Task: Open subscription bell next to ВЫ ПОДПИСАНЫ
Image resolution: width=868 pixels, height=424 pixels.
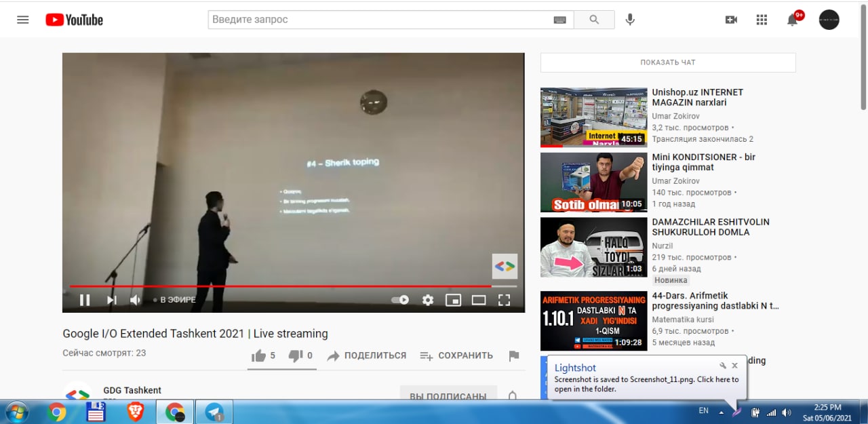Action: pos(513,395)
